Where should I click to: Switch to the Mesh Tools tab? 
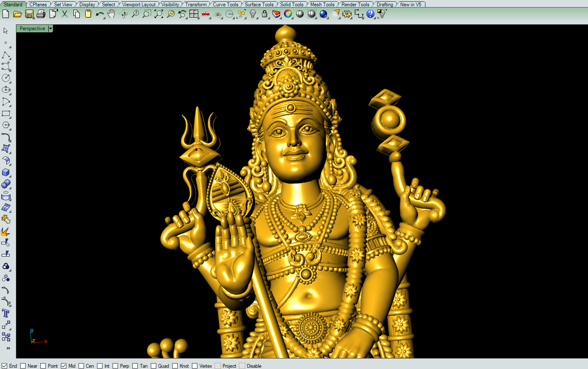pyautogui.click(x=322, y=4)
